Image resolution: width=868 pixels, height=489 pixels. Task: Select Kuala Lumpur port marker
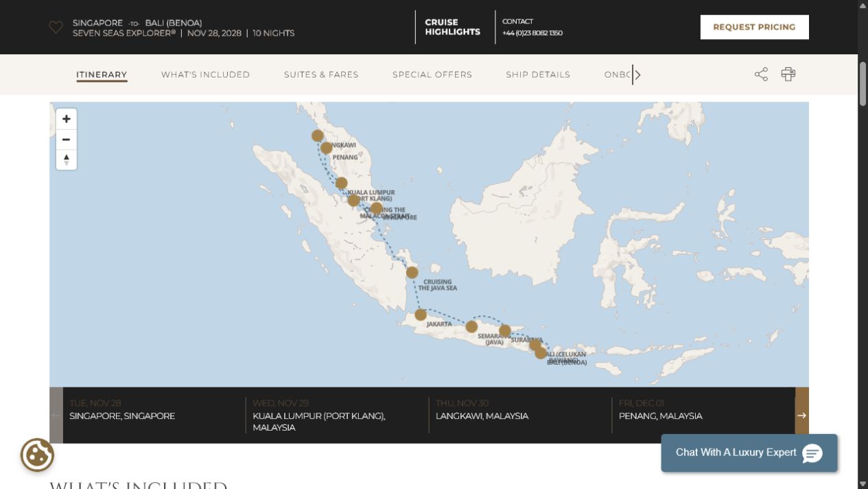tap(341, 183)
